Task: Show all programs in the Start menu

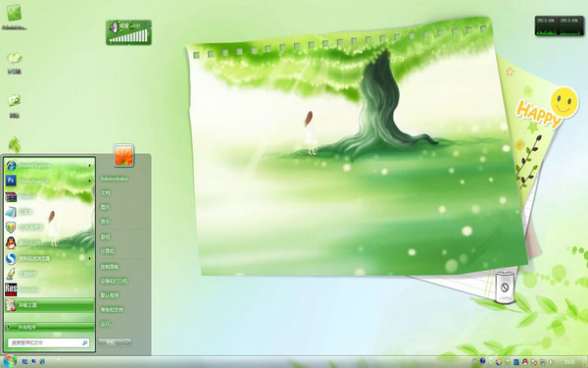Action: tap(49, 327)
